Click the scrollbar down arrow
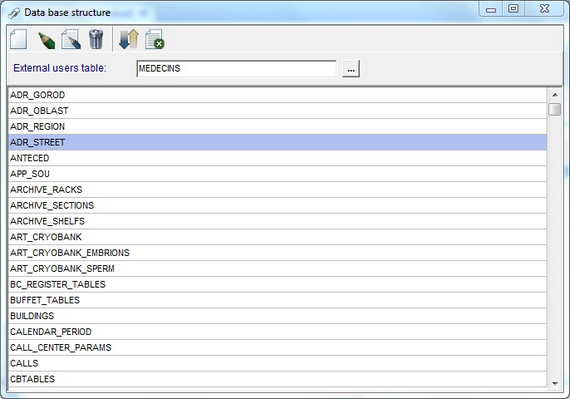The width and height of the screenshot is (570, 399). pyautogui.click(x=555, y=383)
